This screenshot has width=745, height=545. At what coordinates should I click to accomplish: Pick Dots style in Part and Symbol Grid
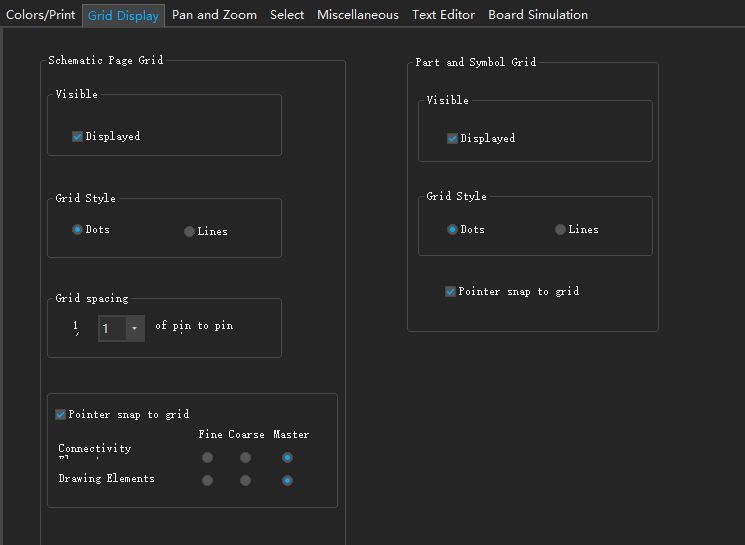452,230
